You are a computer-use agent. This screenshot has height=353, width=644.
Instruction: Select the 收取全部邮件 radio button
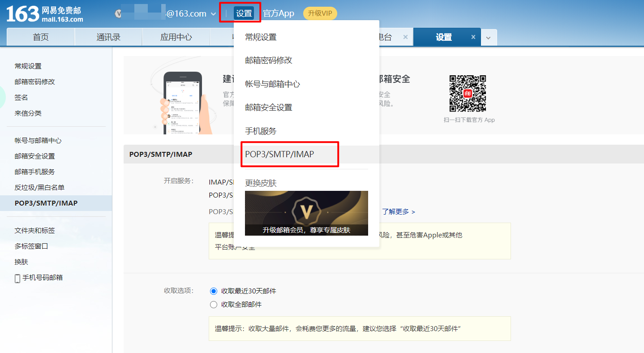pyautogui.click(x=214, y=304)
